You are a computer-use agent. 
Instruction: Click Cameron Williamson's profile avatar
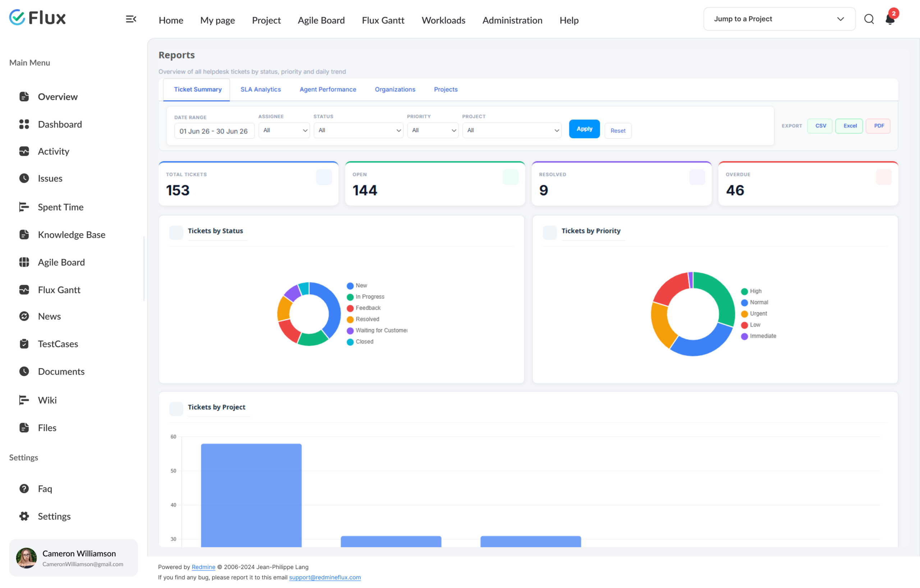pyautogui.click(x=26, y=558)
